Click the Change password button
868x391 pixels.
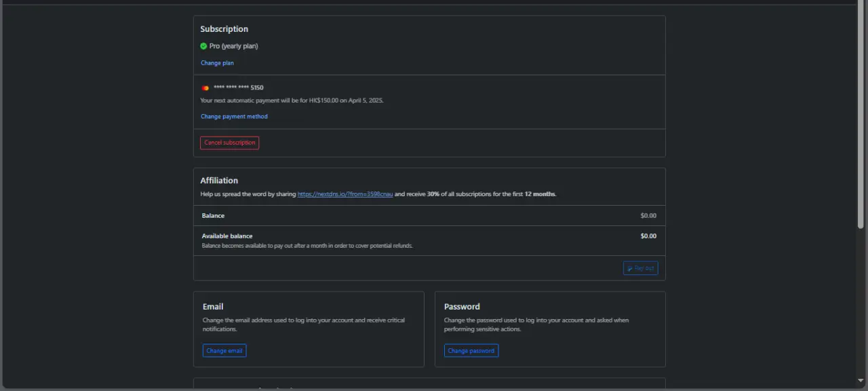tap(471, 351)
